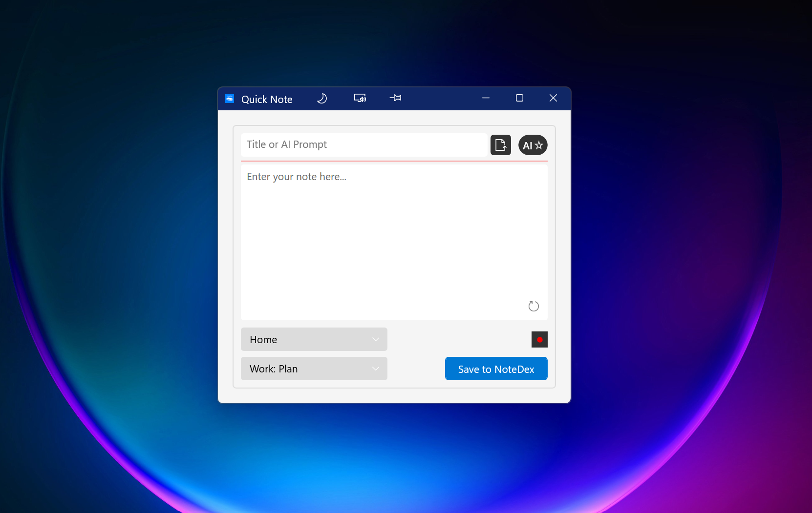Maximize the Quick Note window
The width and height of the screenshot is (812, 513).
pos(519,98)
